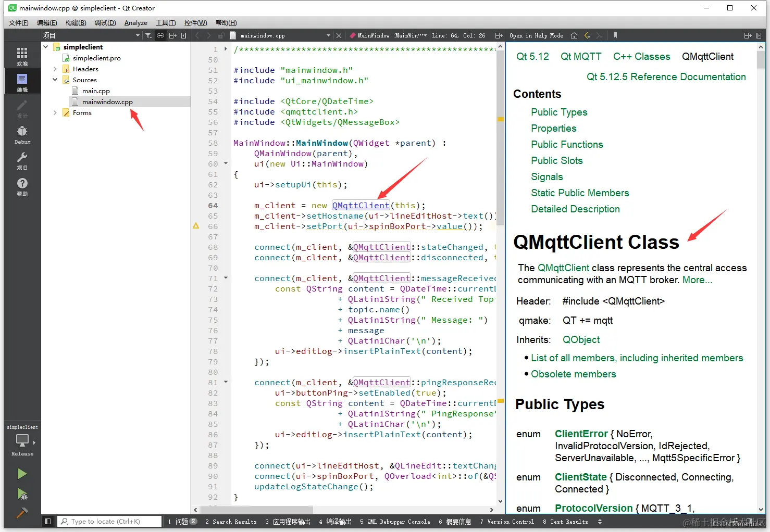Collapse the simpleclient project node
770x532 pixels.
(x=46, y=47)
